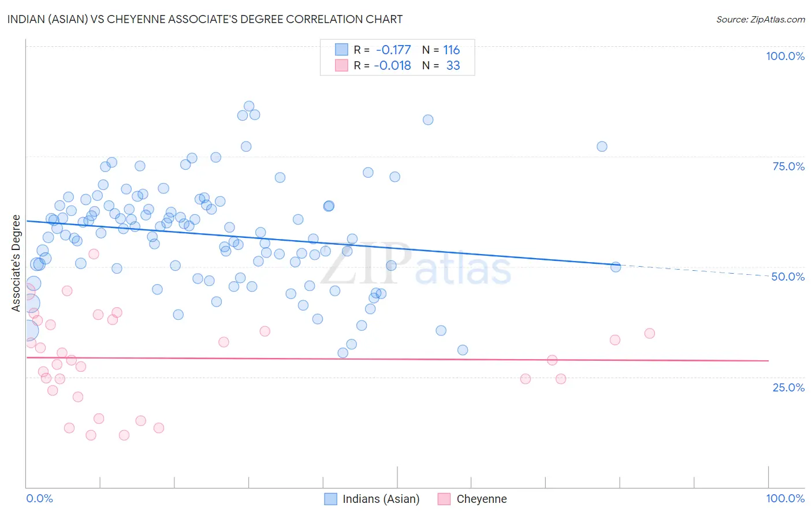
Task: Click the ZIPatlas watermark logo
Action: 416,264
